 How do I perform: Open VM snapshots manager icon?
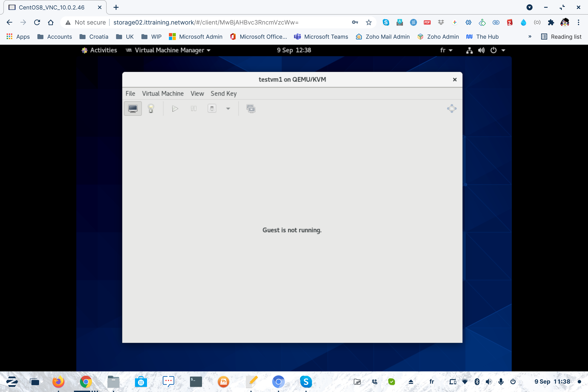(251, 109)
